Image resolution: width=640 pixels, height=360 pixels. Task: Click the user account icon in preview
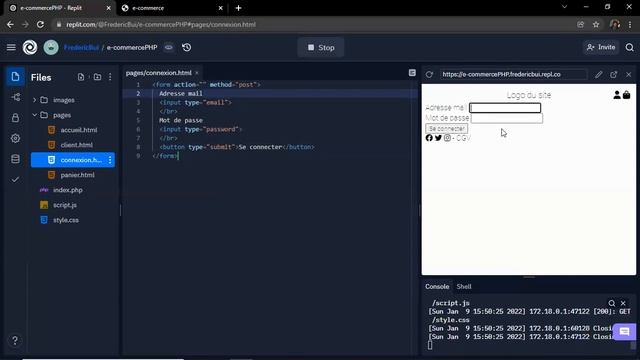pos(617,95)
